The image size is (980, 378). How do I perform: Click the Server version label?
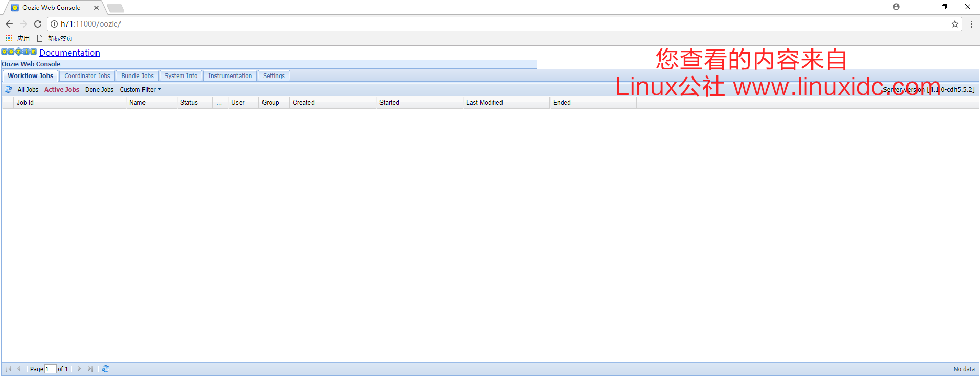click(928, 89)
